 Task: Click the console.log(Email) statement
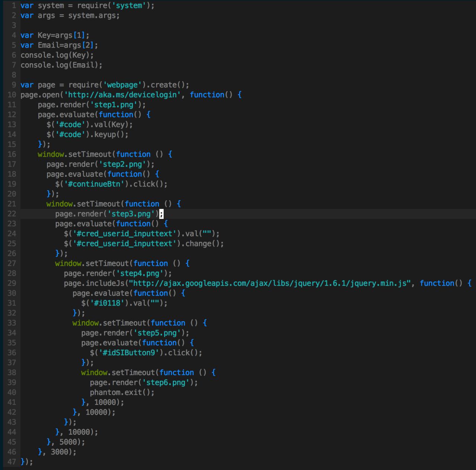tap(61, 65)
